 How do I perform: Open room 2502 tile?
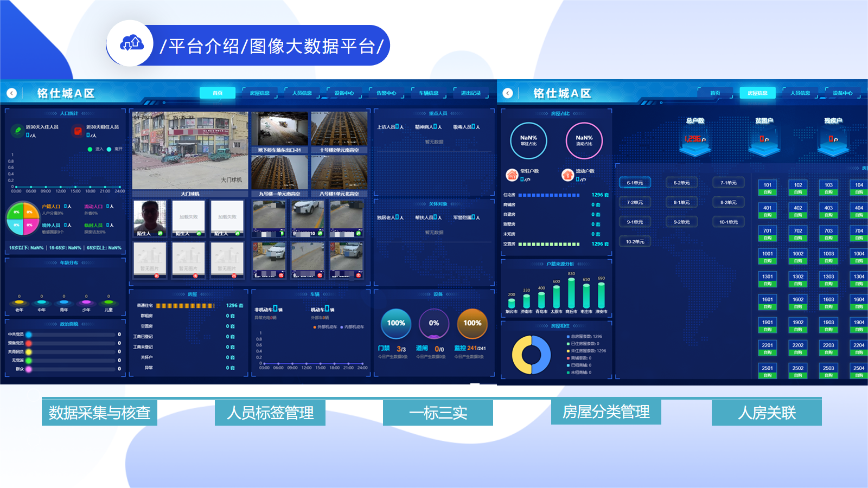coord(798,371)
